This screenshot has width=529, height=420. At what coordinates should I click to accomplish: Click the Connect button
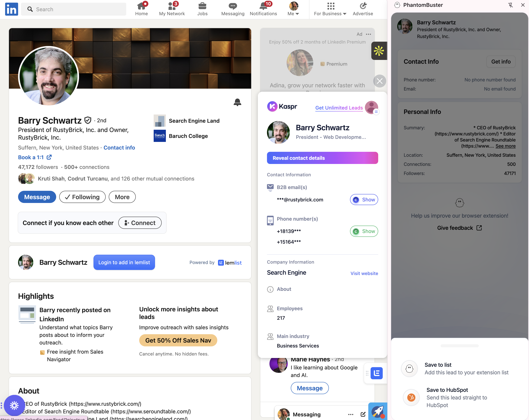pos(140,223)
